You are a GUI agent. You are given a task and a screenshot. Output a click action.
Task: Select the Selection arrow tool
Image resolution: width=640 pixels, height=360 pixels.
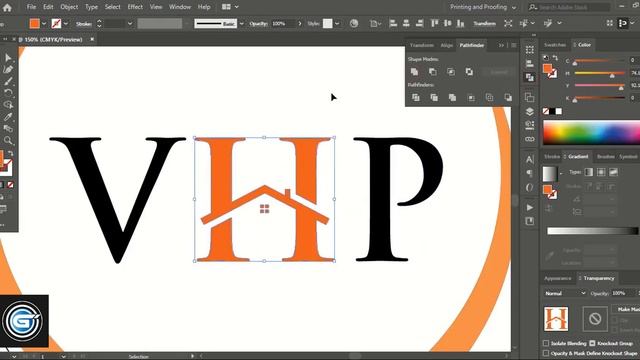tap(8, 58)
